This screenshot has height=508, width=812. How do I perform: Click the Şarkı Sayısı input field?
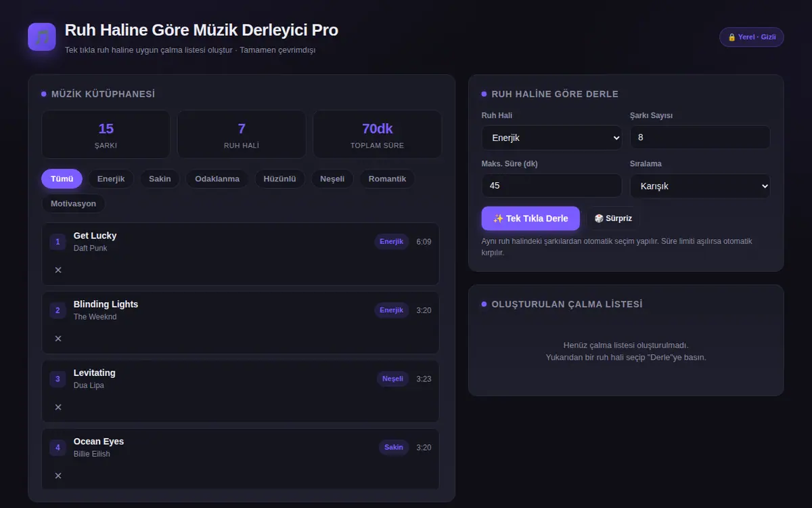(x=700, y=137)
